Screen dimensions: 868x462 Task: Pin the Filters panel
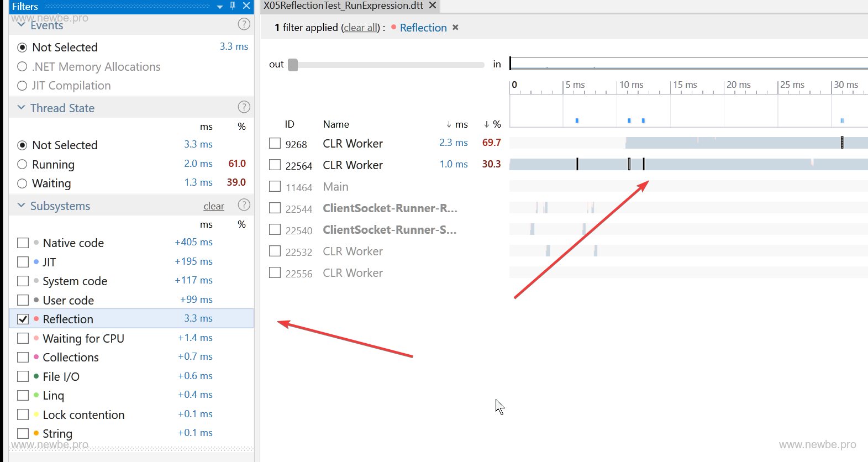[x=233, y=6]
